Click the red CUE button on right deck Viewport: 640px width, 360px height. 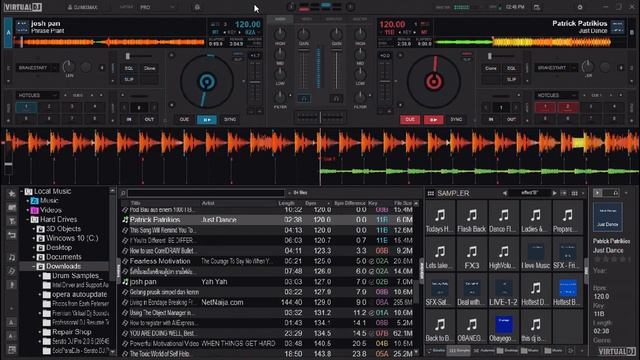[410, 120]
